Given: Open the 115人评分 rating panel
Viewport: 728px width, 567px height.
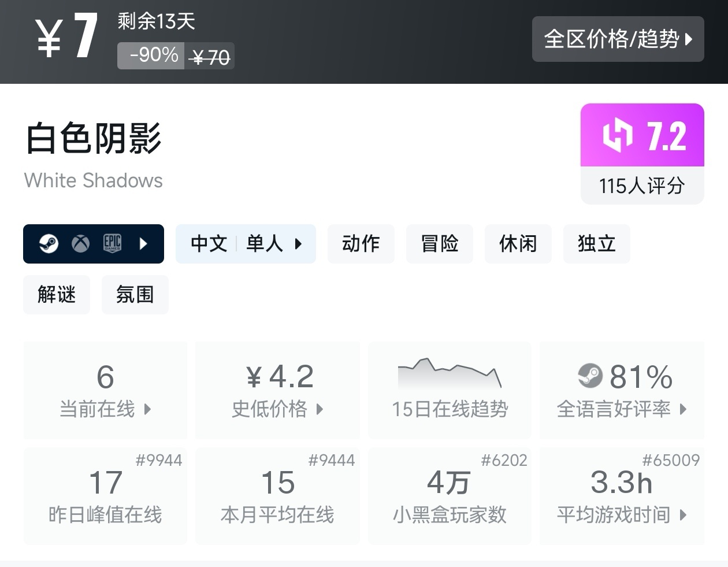Looking at the screenshot, I should (642, 186).
